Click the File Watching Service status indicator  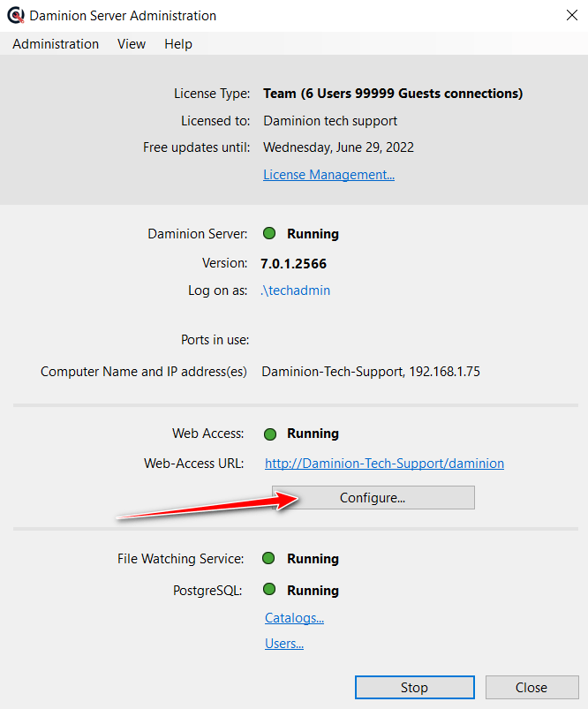pos(270,559)
